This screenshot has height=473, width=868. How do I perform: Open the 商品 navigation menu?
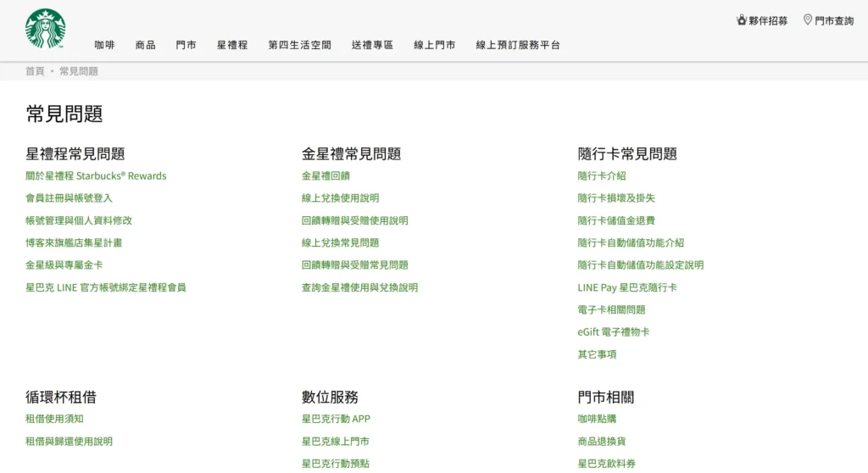click(x=145, y=45)
